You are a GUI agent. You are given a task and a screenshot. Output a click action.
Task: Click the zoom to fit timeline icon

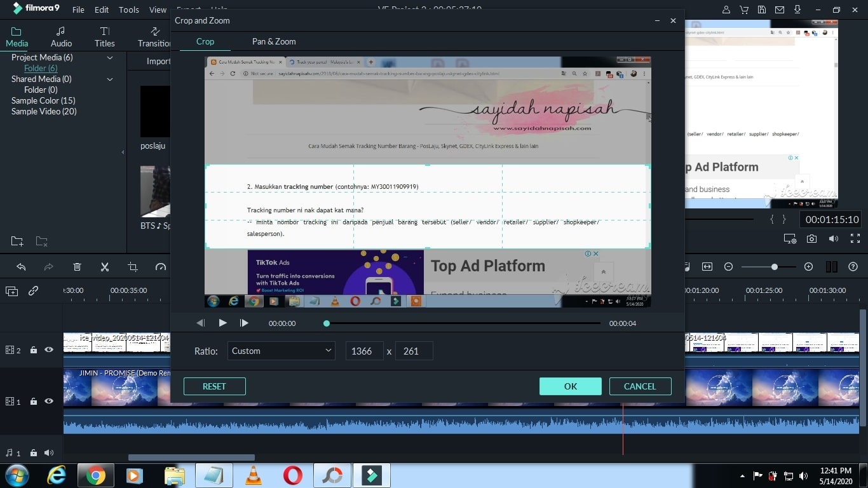707,267
